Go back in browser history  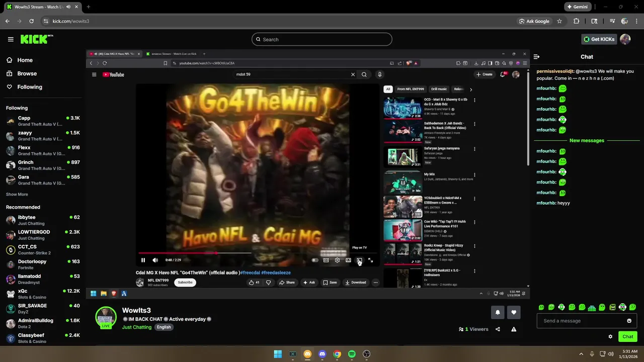8,21
